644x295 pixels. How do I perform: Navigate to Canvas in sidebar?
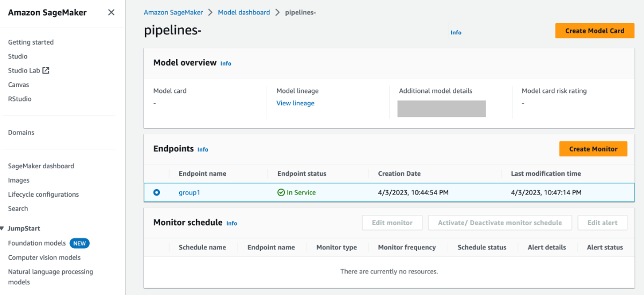(19, 85)
